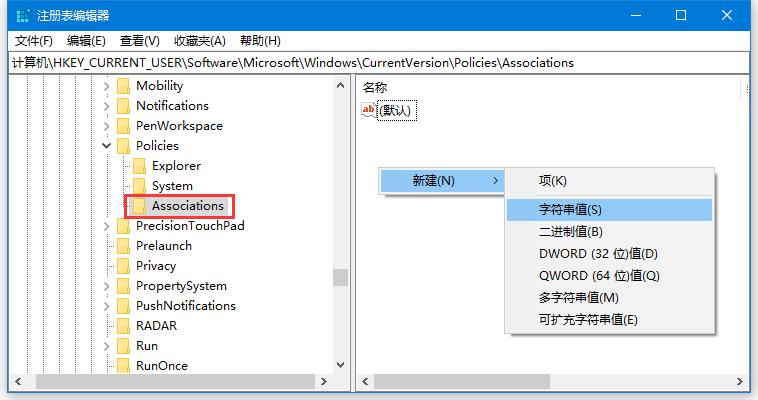Select the (默认) string value icon

370,110
